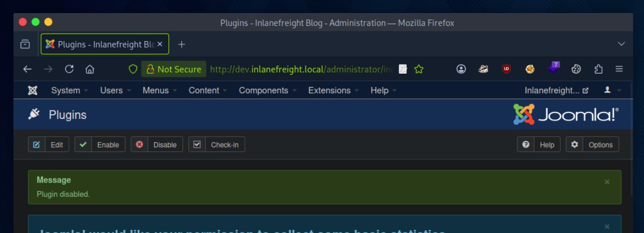Viewport: 644px width, 233px height.
Task: Open the list all tabs chevron
Action: (621, 44)
